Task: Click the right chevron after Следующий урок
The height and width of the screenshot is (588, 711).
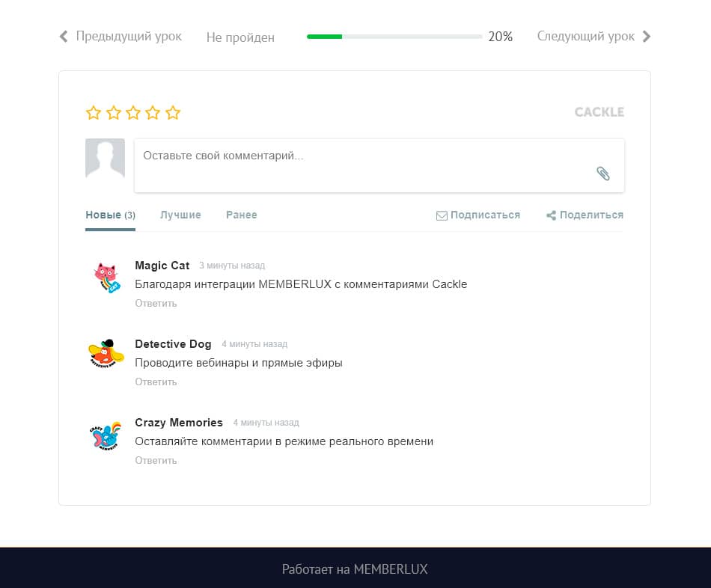Action: point(646,36)
